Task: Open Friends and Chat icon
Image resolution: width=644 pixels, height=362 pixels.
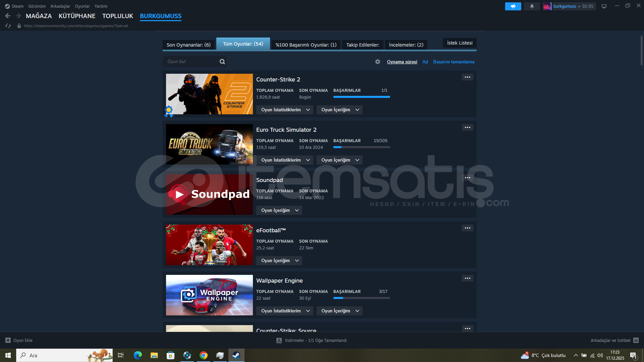Action: tap(636, 340)
